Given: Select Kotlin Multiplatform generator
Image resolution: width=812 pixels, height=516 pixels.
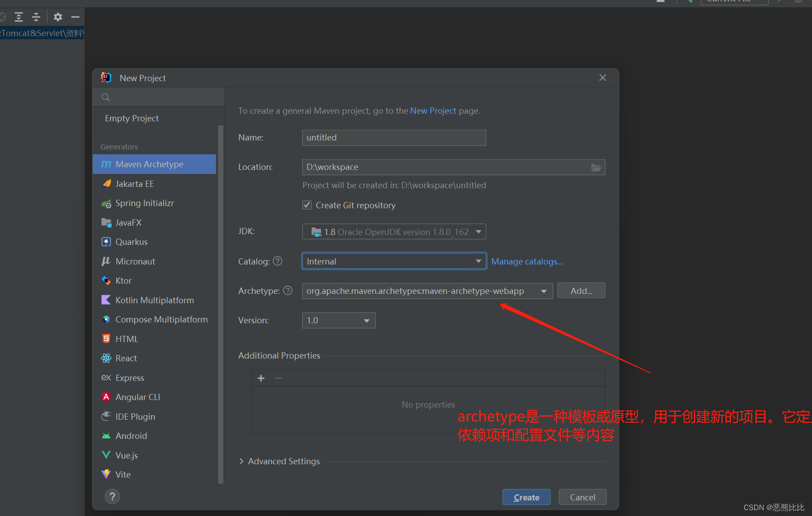Looking at the screenshot, I should [x=154, y=300].
